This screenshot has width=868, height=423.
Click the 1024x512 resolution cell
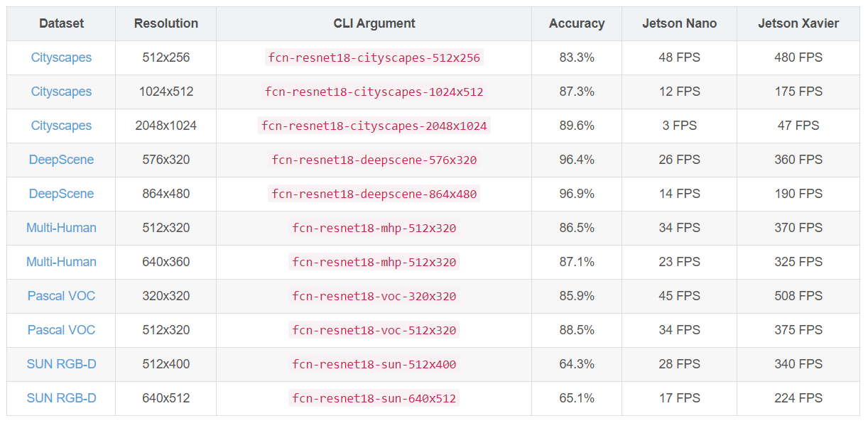(166, 92)
